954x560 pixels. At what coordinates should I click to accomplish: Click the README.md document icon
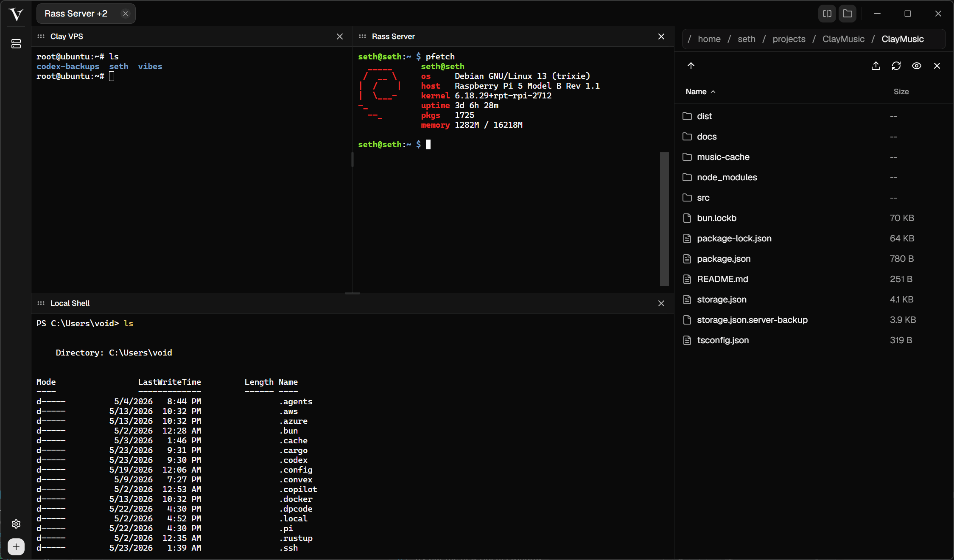tap(687, 279)
